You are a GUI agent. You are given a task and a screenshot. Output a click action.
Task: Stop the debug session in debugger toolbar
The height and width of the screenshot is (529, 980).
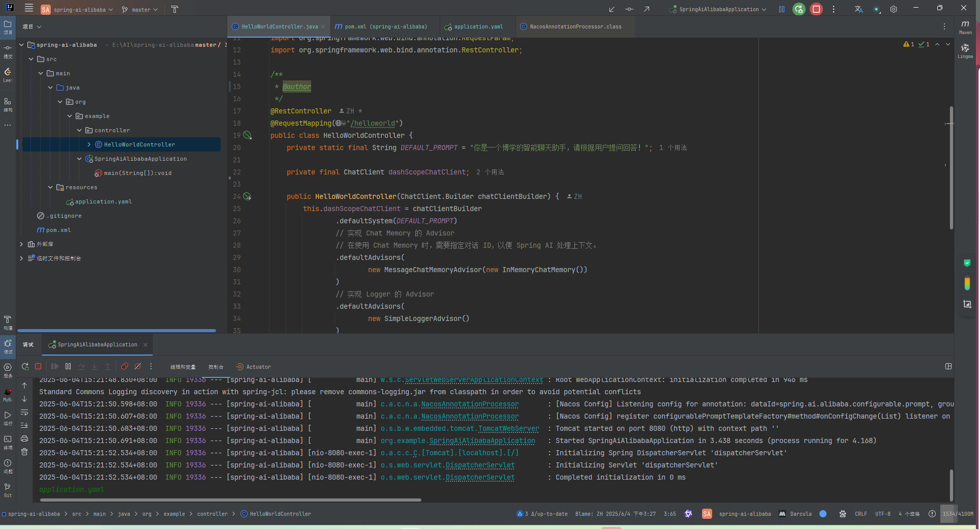pyautogui.click(x=38, y=366)
